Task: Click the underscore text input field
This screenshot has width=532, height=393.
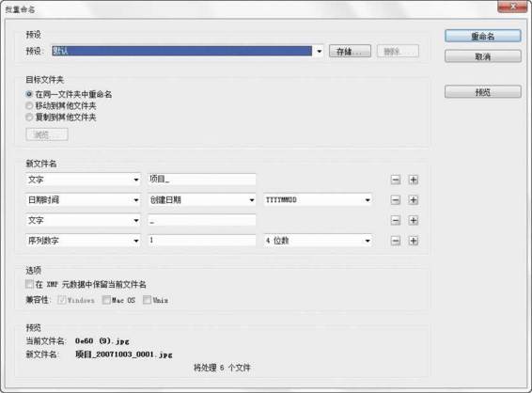Action: tap(202, 220)
